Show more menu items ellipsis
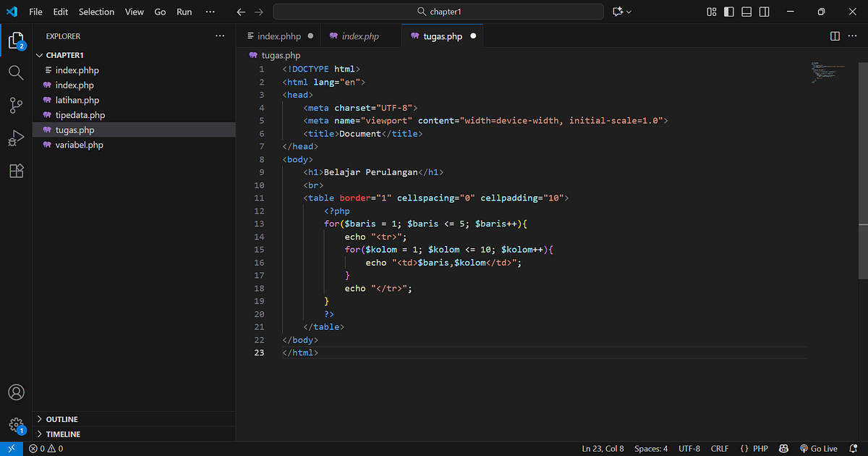The image size is (868, 456). tap(210, 12)
